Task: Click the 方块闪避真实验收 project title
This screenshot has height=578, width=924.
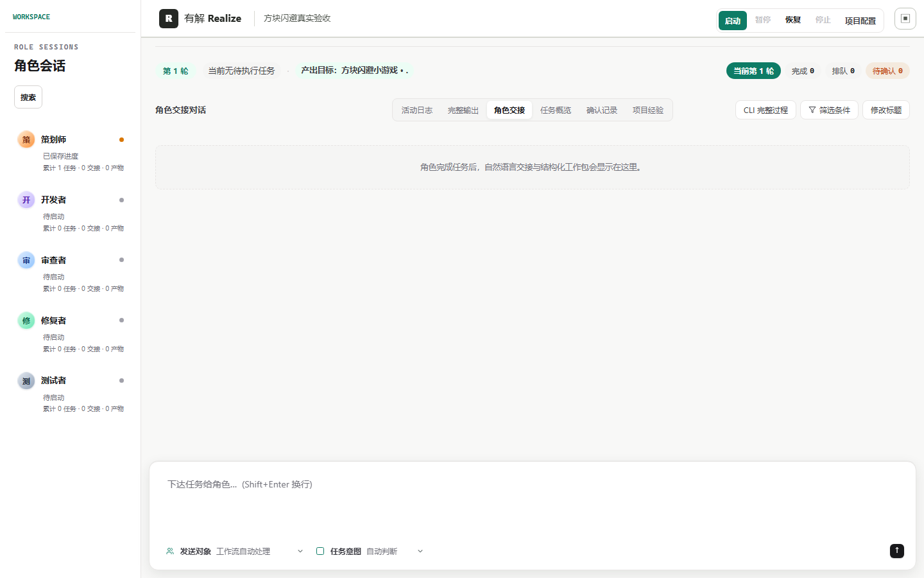Action: (x=297, y=18)
